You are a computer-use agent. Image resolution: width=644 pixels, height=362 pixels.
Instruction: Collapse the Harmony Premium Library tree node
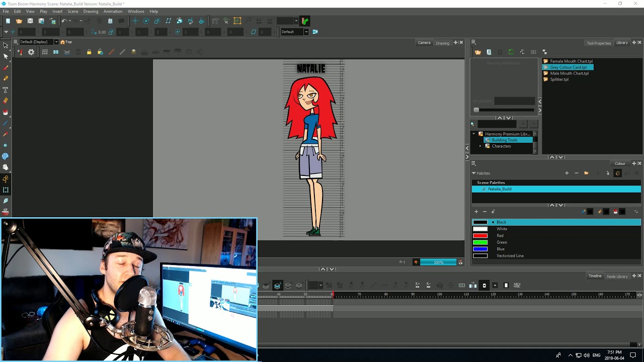pyautogui.click(x=473, y=134)
